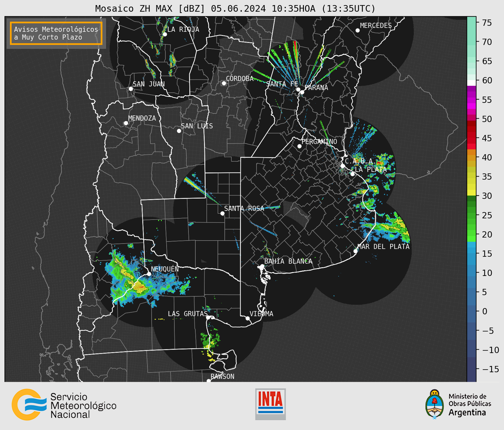Click the Viedma city marker
This screenshot has width=504, height=430.
248,318
